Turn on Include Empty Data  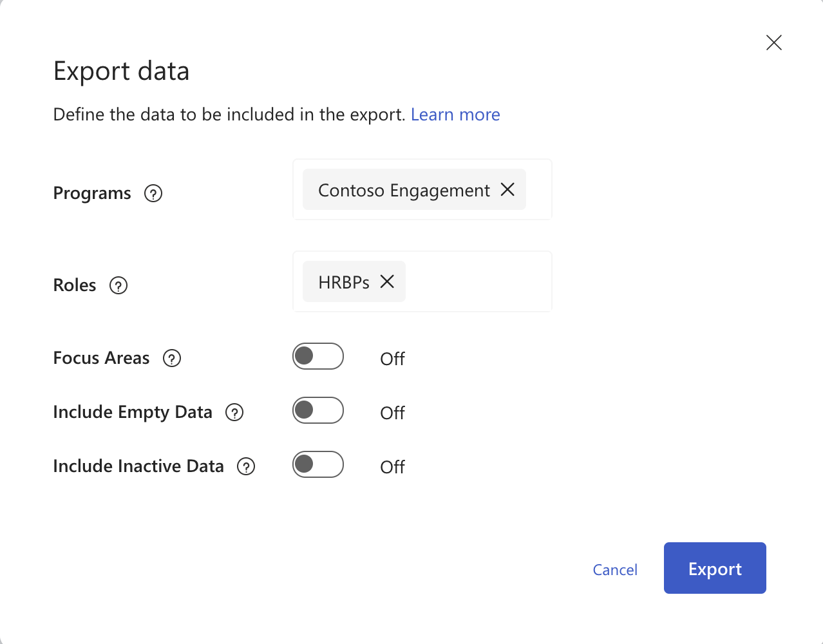coord(317,410)
